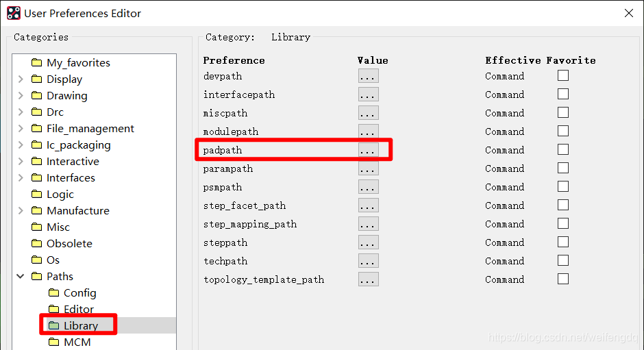Collapse the Paths category
The width and height of the screenshot is (644, 350).
[21, 276]
